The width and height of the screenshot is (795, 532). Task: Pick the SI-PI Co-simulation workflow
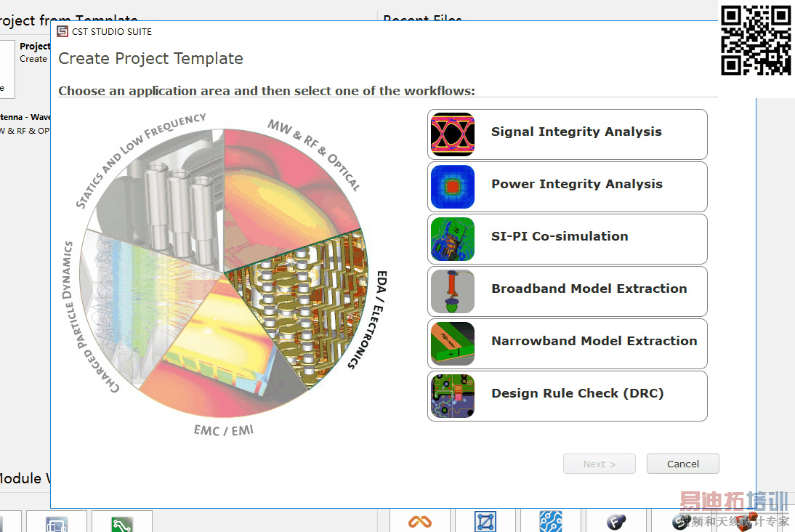tap(567, 239)
